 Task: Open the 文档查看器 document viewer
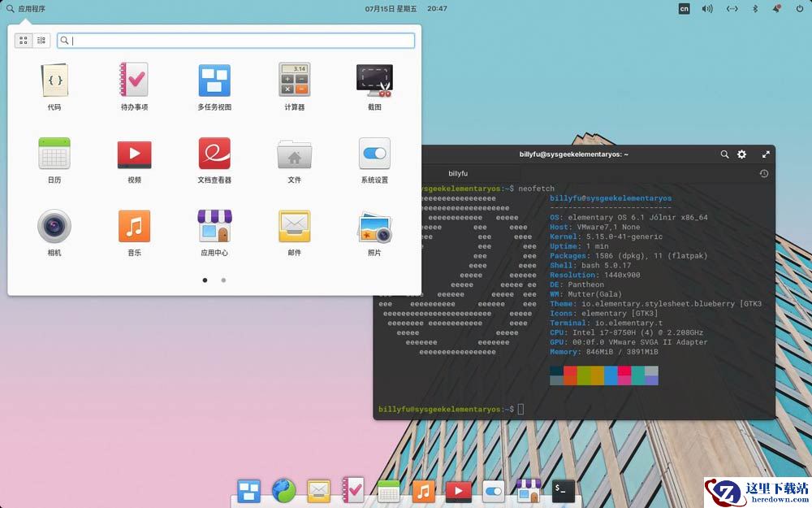(x=214, y=159)
